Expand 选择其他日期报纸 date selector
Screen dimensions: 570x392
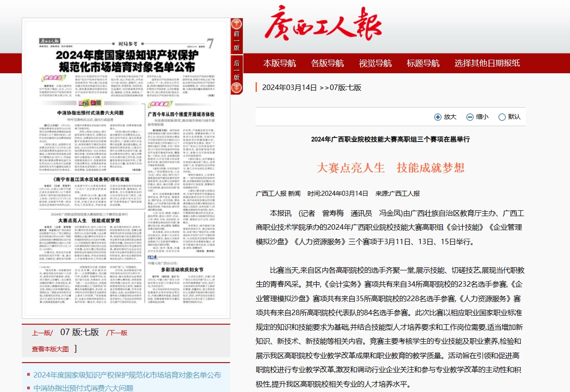tap(487, 63)
